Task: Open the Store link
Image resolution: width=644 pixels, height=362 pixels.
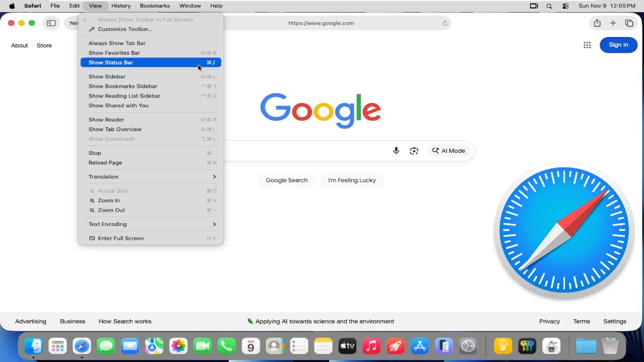Action: [44, 45]
